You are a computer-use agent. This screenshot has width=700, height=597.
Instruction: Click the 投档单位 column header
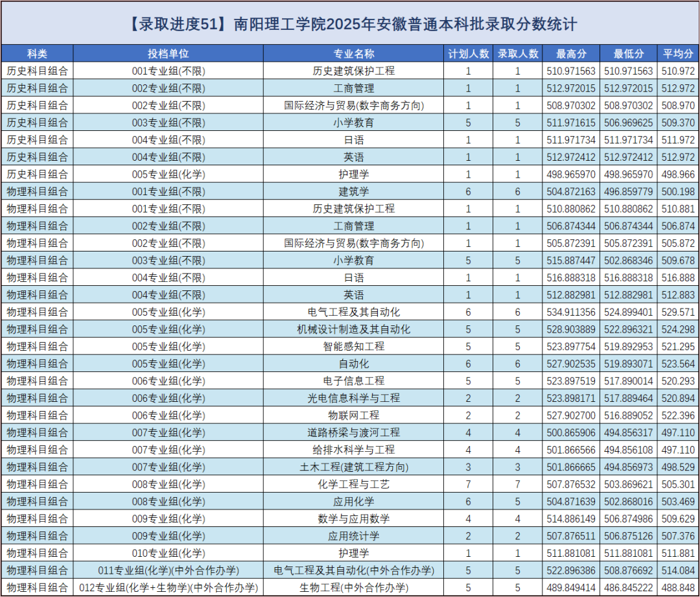click(x=169, y=54)
